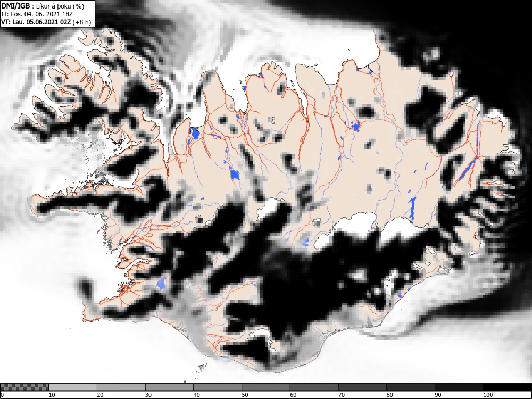This screenshot has width=532, height=399.
Task: Click the legend label '50'
Action: point(245,395)
